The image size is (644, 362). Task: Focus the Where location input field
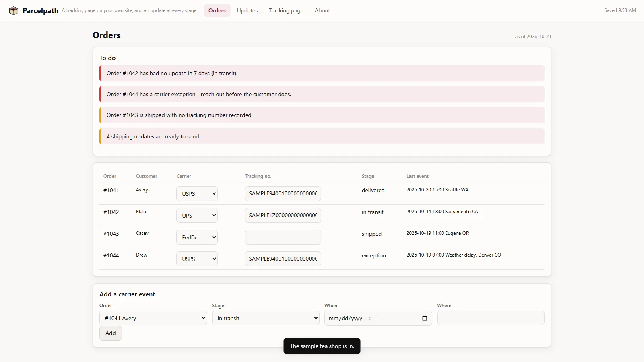tap(491, 318)
